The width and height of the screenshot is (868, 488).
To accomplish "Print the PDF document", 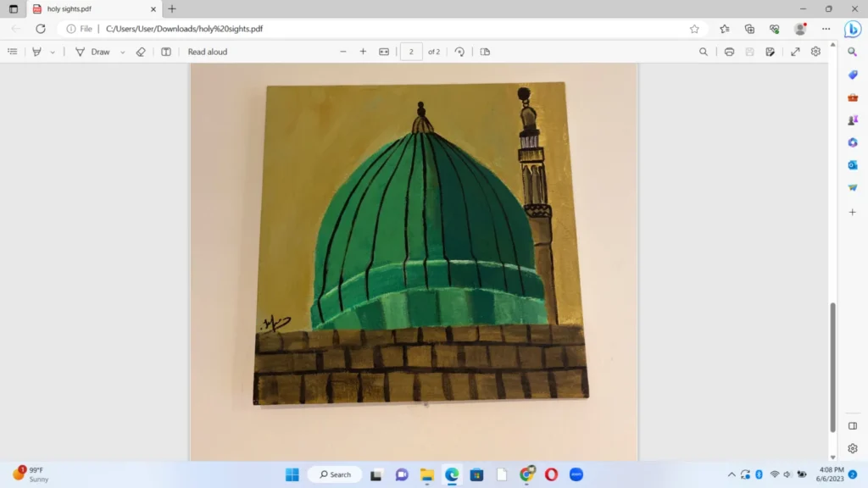I will (729, 52).
